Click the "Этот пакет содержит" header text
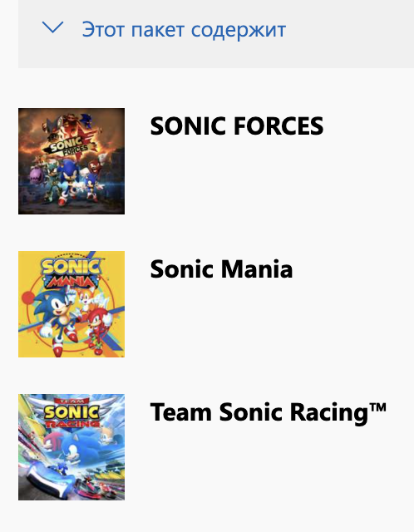Image resolution: width=414 pixels, height=532 pixels. click(184, 30)
